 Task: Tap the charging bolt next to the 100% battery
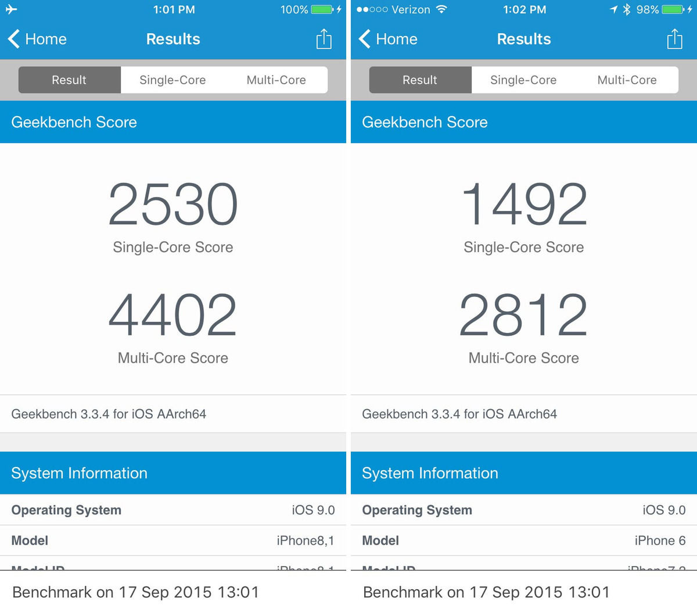[x=339, y=9]
